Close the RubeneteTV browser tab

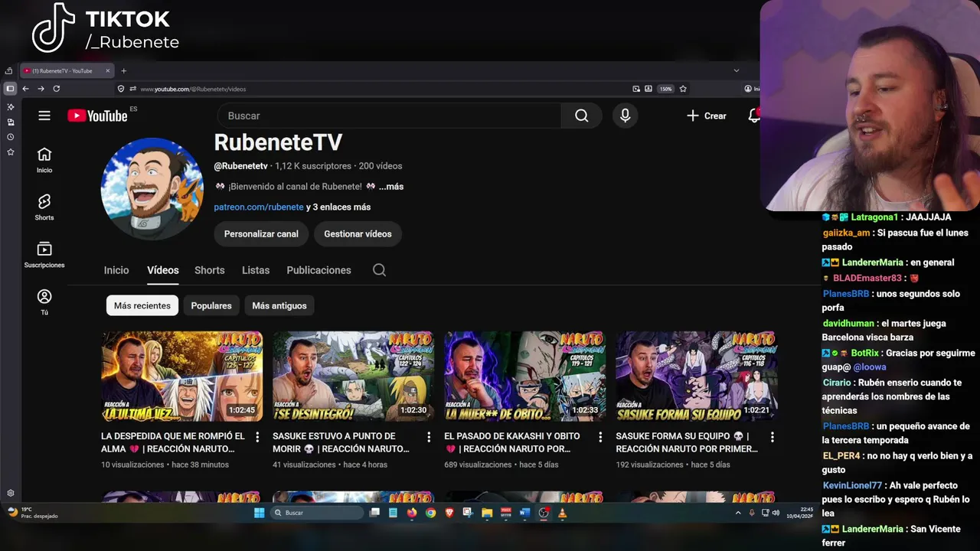(108, 71)
